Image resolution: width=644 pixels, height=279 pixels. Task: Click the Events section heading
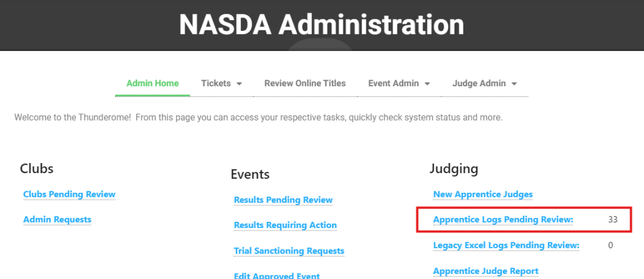pos(250,174)
